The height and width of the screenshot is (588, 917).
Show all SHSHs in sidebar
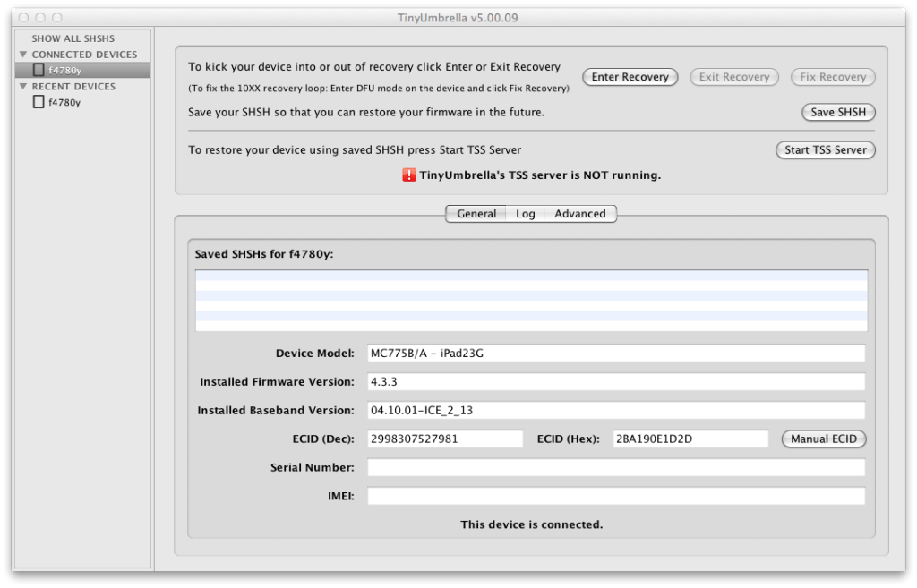(x=73, y=38)
